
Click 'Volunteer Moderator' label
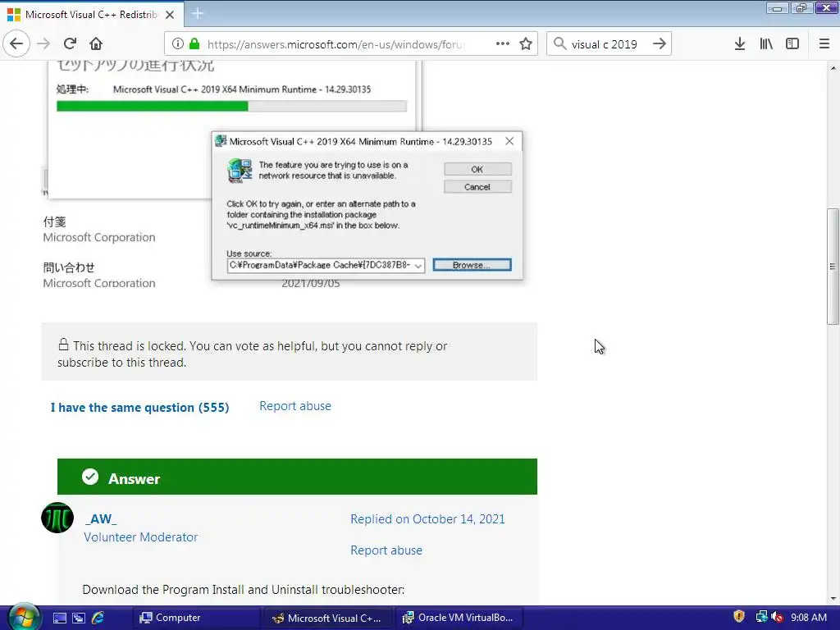[x=141, y=536]
